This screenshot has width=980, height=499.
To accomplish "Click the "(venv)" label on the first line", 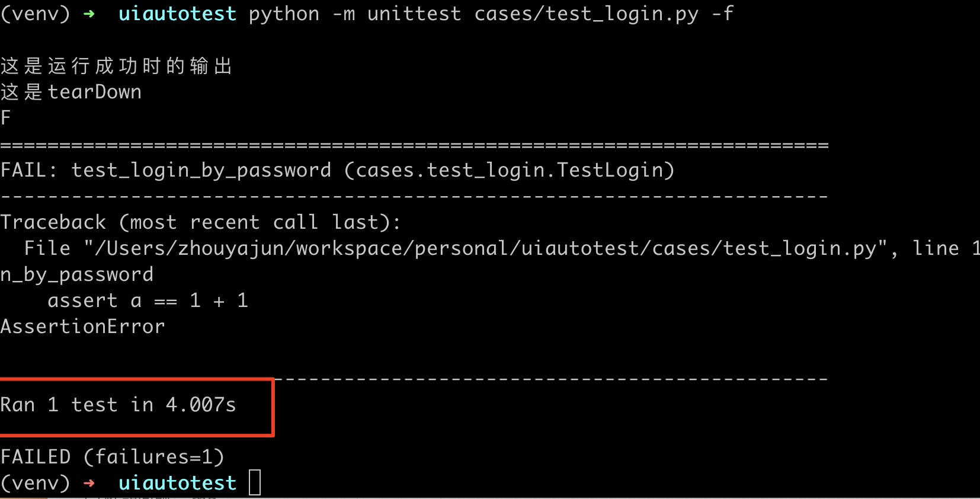I will coord(36,14).
